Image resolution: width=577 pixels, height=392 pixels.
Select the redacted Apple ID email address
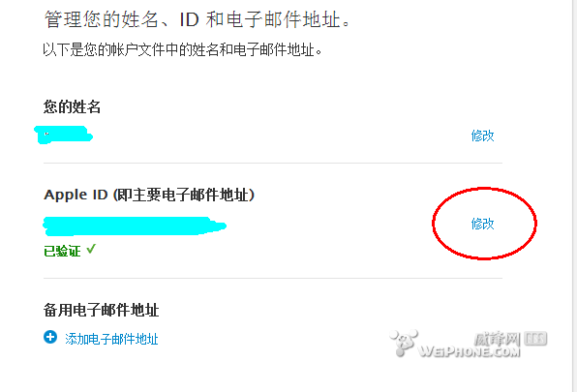point(135,226)
